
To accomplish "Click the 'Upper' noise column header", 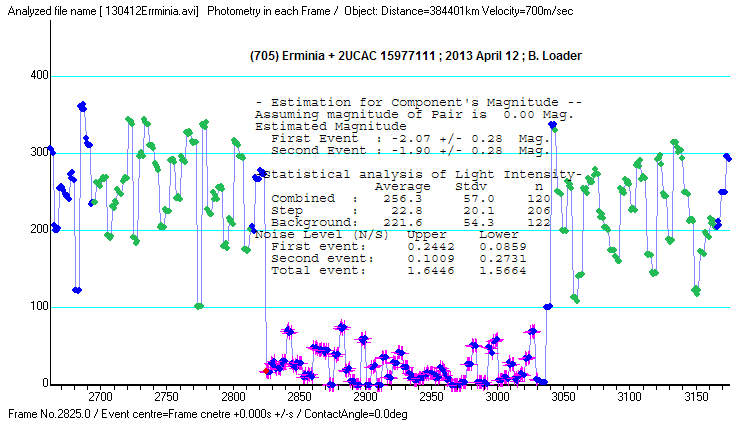I will [x=427, y=234].
